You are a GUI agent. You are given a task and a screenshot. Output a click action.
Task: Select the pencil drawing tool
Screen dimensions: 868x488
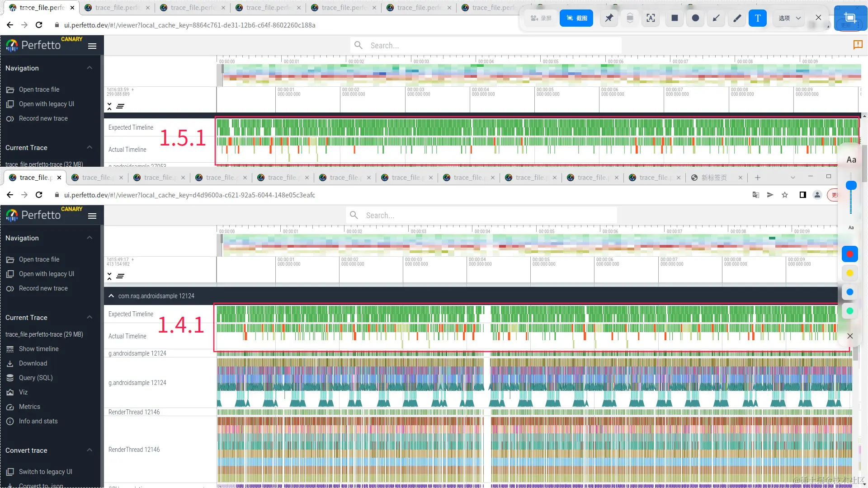click(737, 18)
